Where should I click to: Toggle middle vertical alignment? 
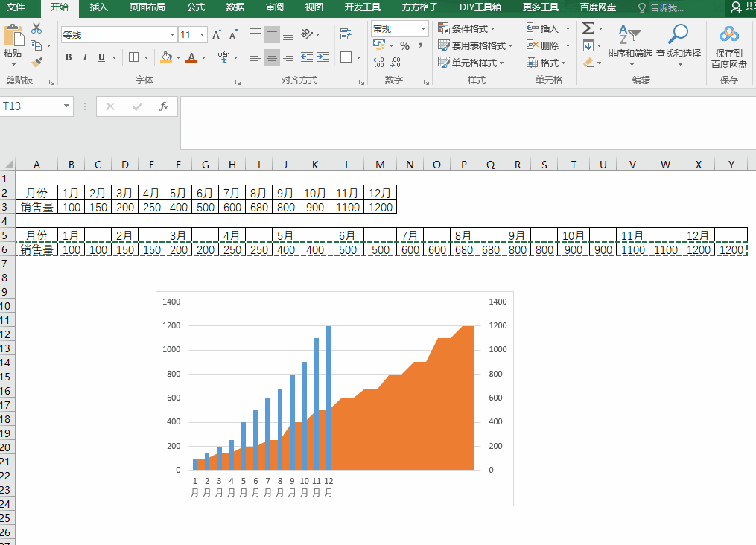click(272, 34)
